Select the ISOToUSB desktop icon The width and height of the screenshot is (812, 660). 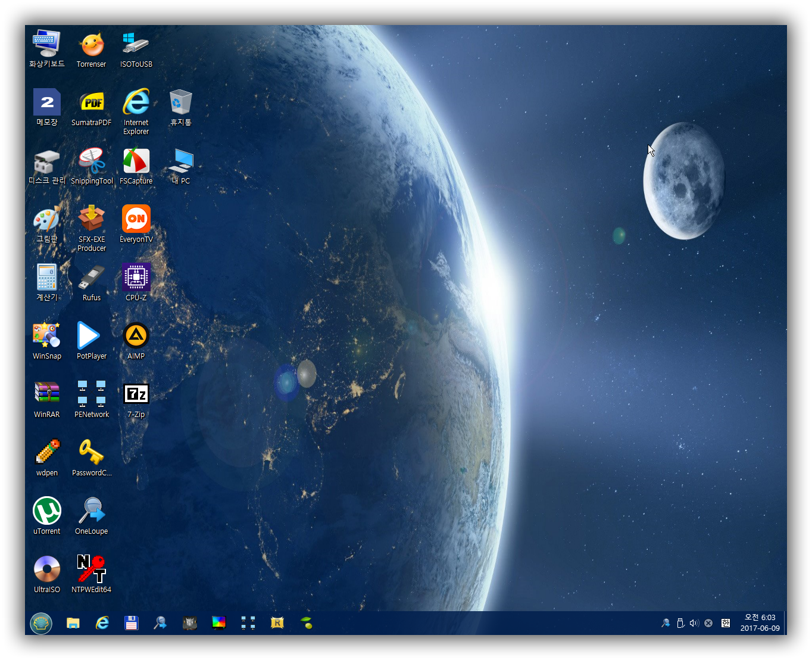click(136, 48)
